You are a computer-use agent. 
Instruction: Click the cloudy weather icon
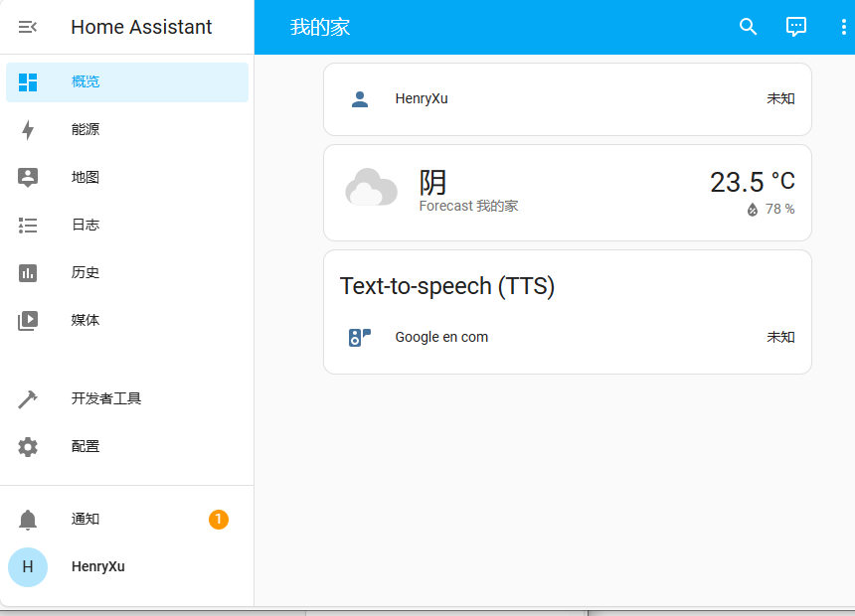tap(370, 189)
